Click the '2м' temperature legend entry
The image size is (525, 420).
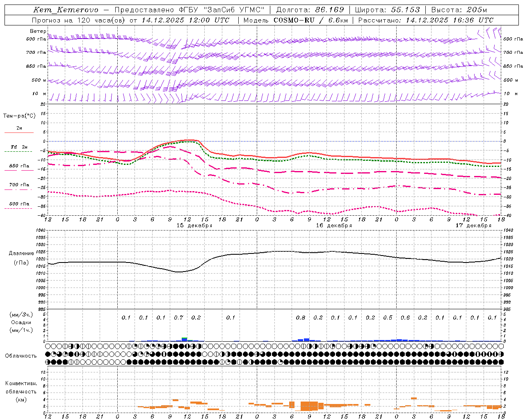tap(19, 128)
